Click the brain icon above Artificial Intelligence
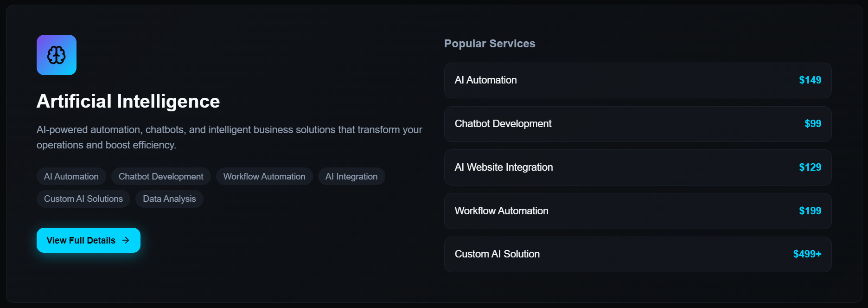 [x=56, y=55]
